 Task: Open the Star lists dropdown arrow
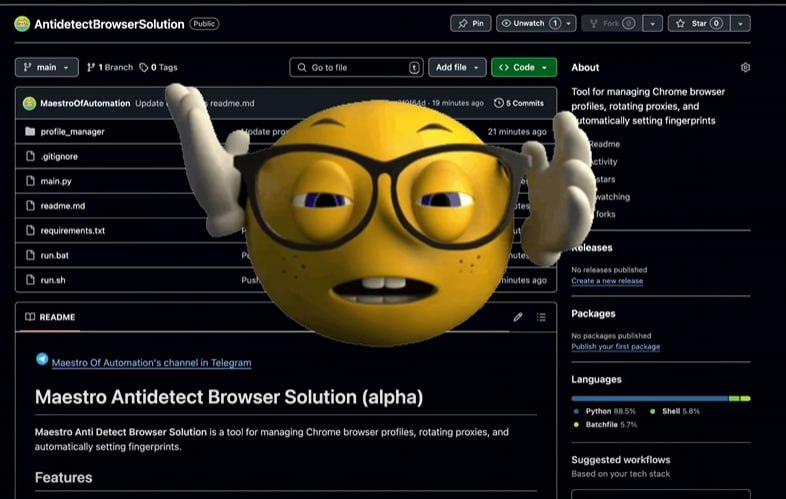point(740,24)
